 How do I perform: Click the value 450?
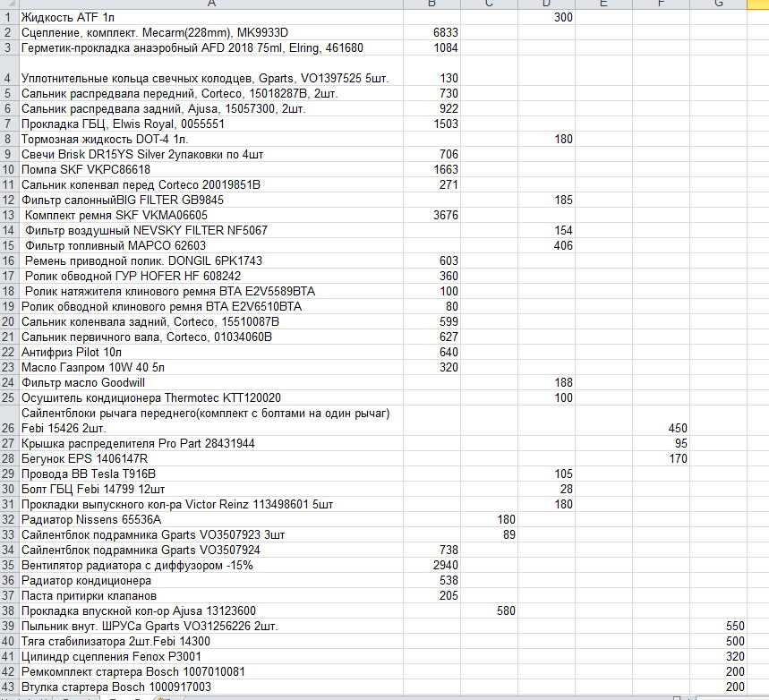tap(678, 428)
